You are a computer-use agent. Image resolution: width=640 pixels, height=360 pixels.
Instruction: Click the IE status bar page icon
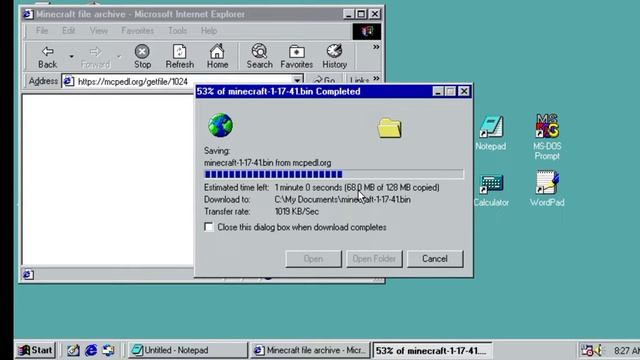coord(28,274)
